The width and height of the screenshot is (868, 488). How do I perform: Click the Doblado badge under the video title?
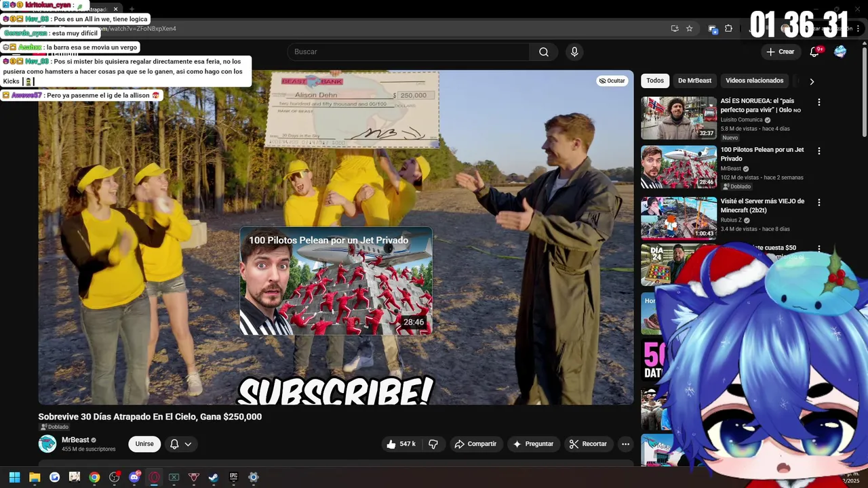[54, 427]
